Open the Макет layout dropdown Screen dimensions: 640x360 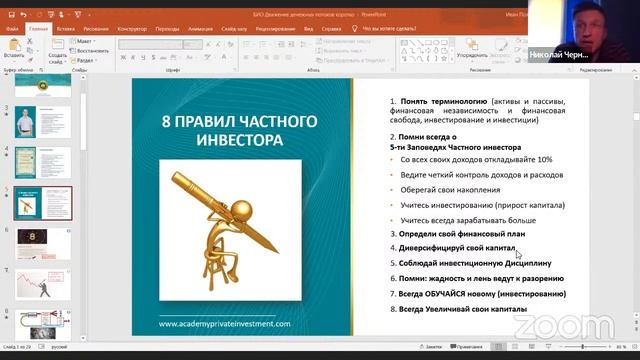[x=83, y=41]
